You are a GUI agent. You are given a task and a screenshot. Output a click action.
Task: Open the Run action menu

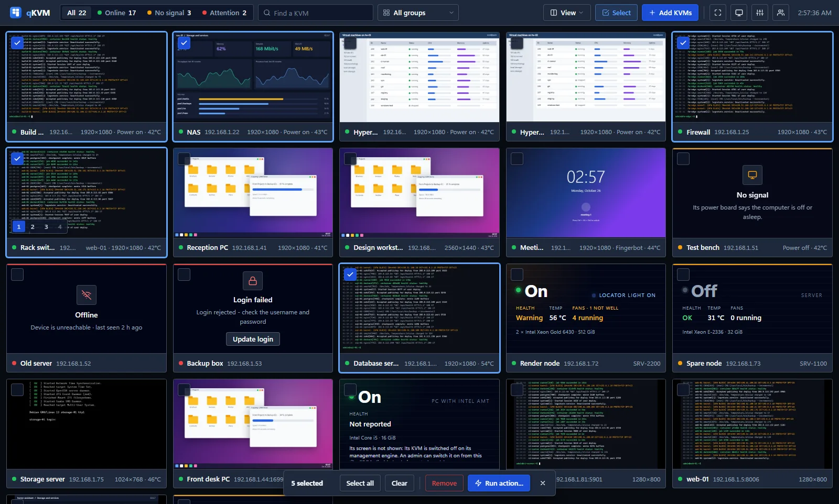[499, 483]
